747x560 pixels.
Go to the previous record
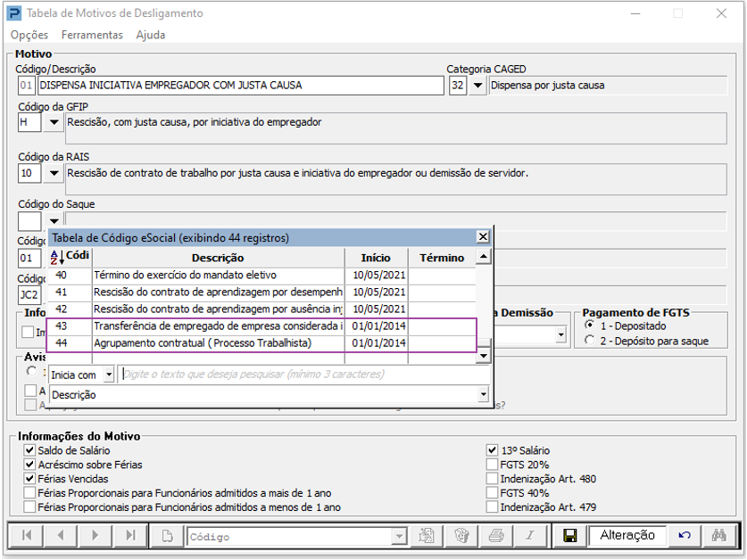61,535
